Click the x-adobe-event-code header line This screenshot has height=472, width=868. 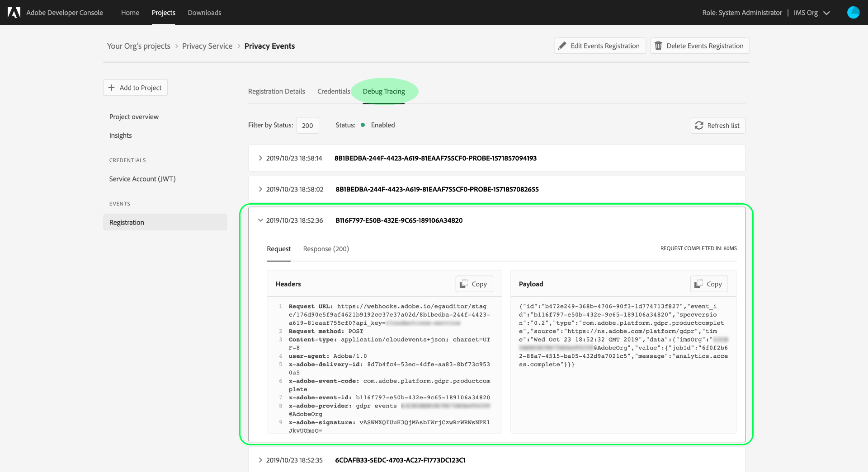click(389, 385)
